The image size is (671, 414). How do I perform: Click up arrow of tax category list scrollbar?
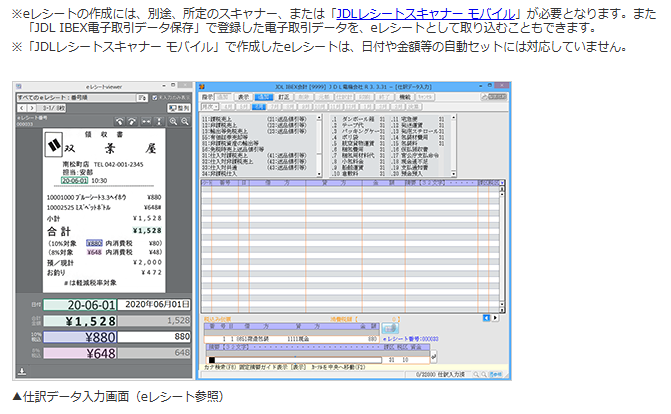click(x=319, y=117)
